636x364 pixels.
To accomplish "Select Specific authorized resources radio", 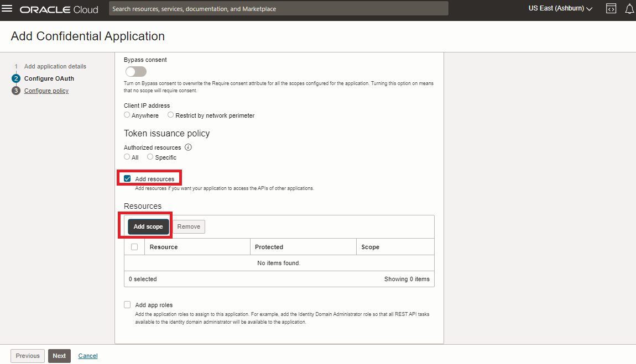I will [150, 157].
